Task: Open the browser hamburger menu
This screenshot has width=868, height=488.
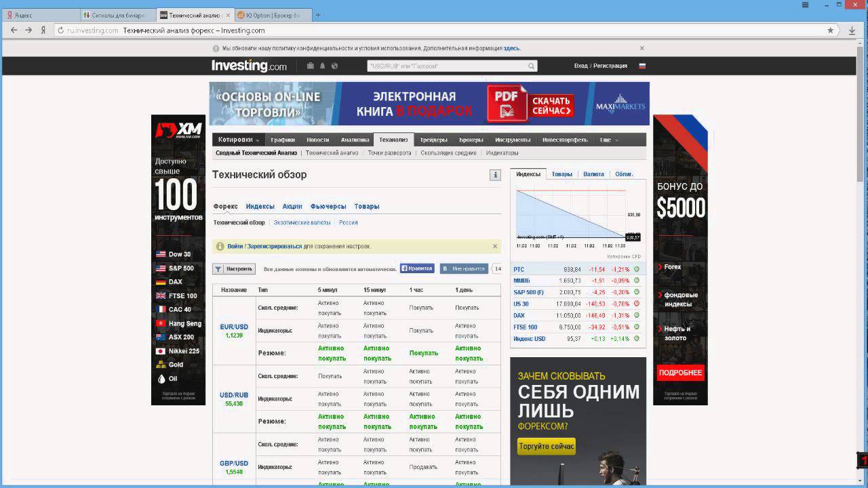Action: tap(806, 5)
